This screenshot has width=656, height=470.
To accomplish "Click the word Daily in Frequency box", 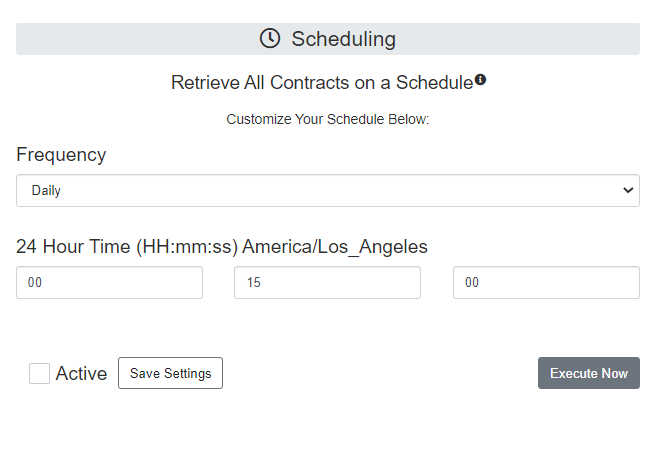I will click(46, 190).
